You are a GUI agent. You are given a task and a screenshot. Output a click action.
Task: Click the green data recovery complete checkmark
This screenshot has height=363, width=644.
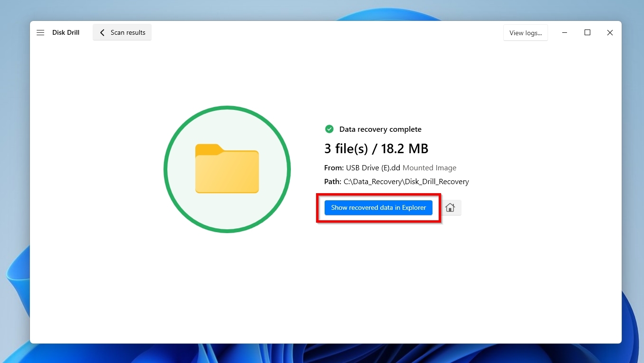[x=329, y=129]
